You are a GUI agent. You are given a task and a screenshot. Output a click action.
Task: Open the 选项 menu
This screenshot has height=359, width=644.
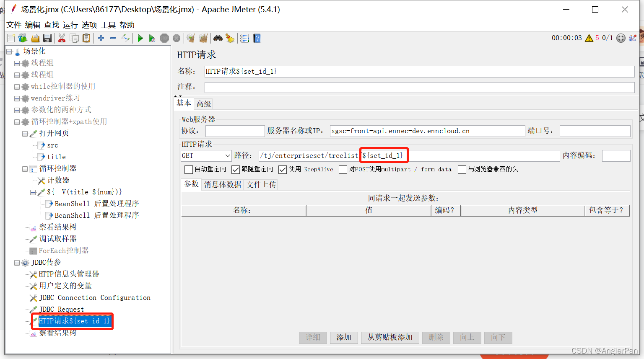point(89,25)
